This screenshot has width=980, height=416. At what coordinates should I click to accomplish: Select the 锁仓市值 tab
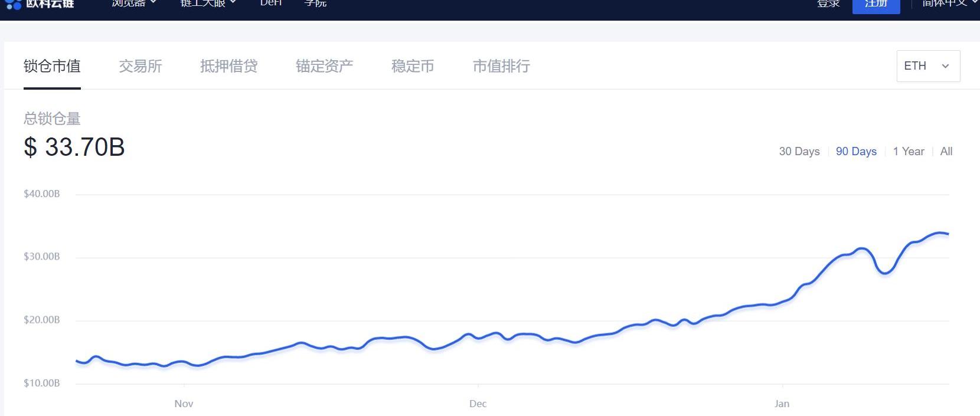click(52, 66)
